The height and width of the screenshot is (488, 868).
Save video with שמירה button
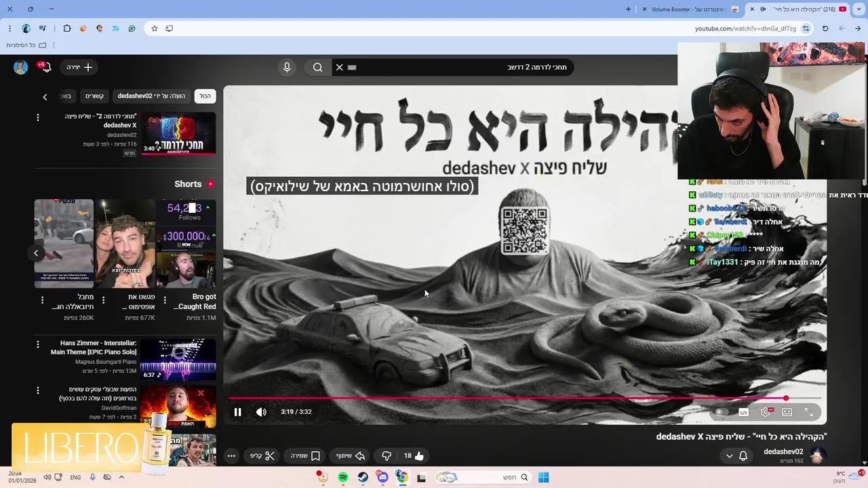coord(305,456)
